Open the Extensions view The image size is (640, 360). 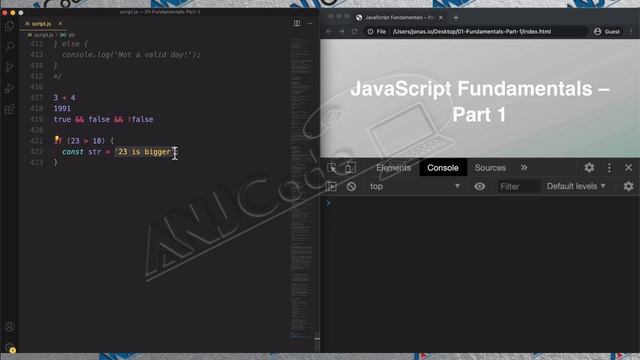tap(9, 109)
